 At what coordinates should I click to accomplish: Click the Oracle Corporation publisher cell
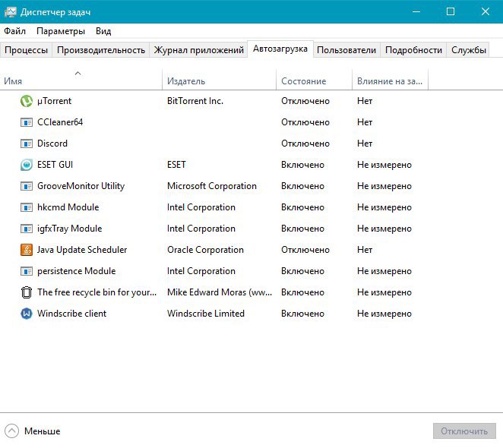tap(205, 250)
